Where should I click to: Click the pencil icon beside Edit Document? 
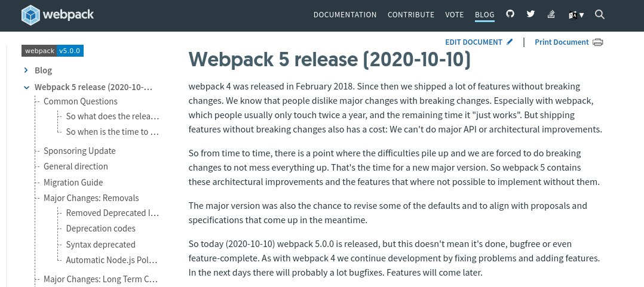tap(510, 42)
